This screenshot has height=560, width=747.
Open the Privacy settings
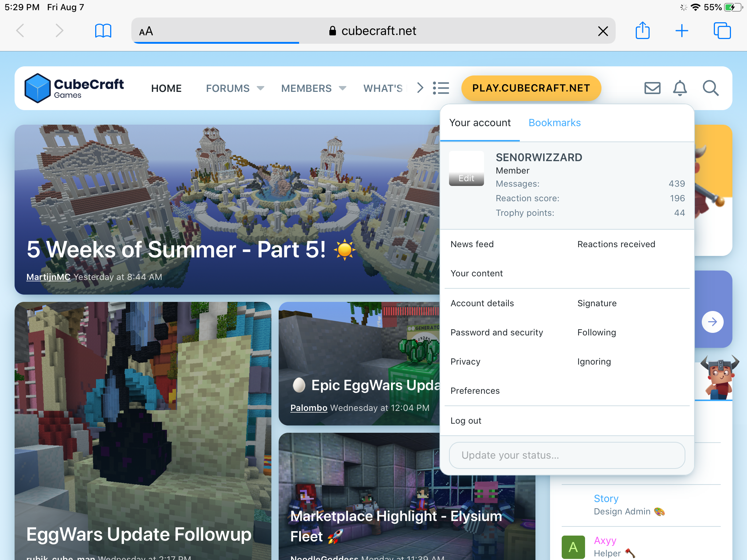tap(465, 362)
